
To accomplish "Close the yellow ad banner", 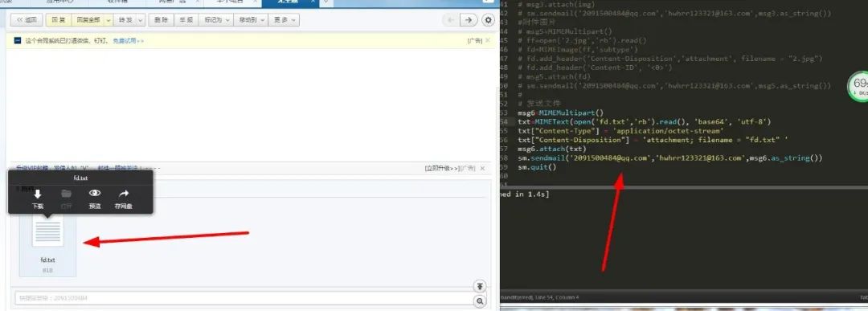I will click(488, 40).
